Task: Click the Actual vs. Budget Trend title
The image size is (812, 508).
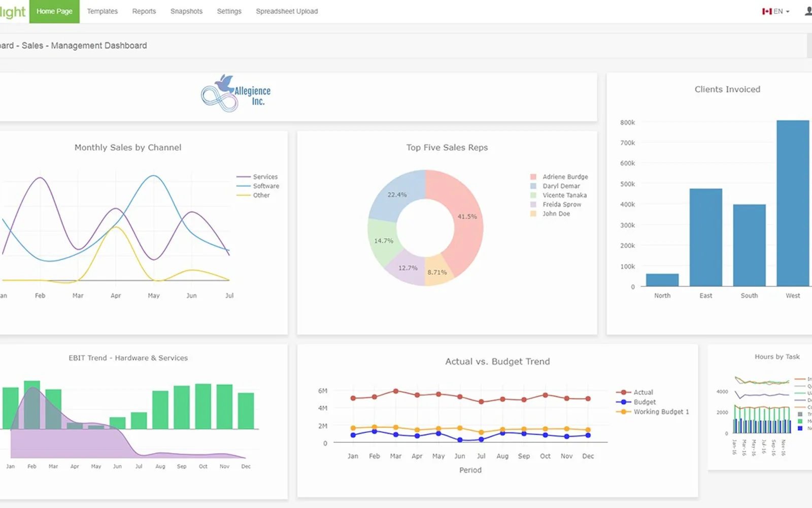Action: [497, 362]
